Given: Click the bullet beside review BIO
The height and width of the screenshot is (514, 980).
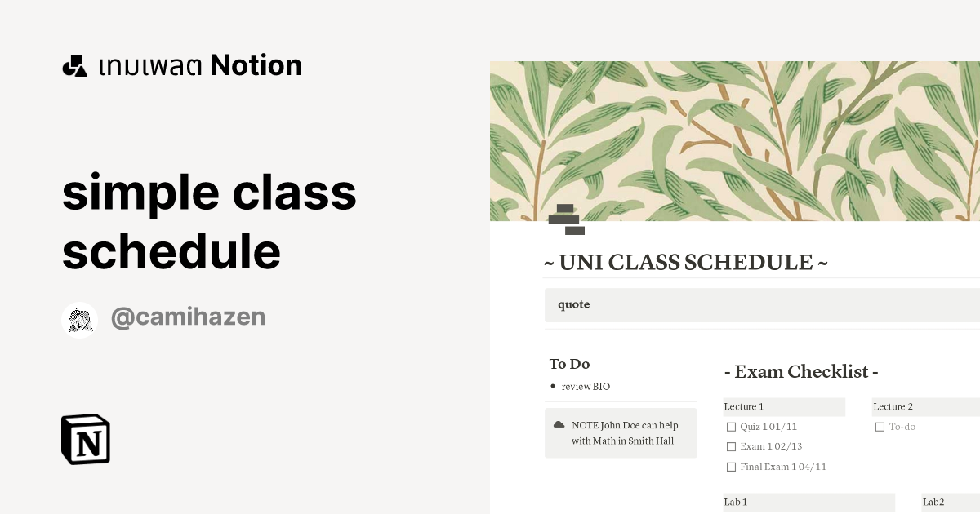Looking at the screenshot, I should [552, 386].
